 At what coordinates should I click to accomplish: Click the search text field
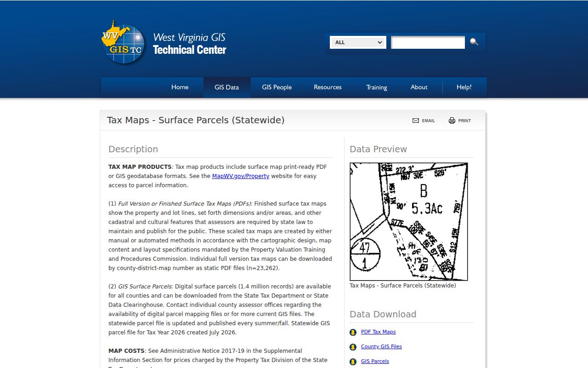coord(428,42)
